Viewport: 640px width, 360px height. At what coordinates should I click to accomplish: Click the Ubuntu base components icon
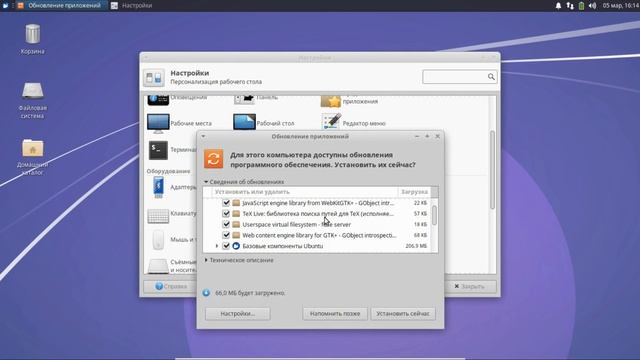click(x=236, y=246)
